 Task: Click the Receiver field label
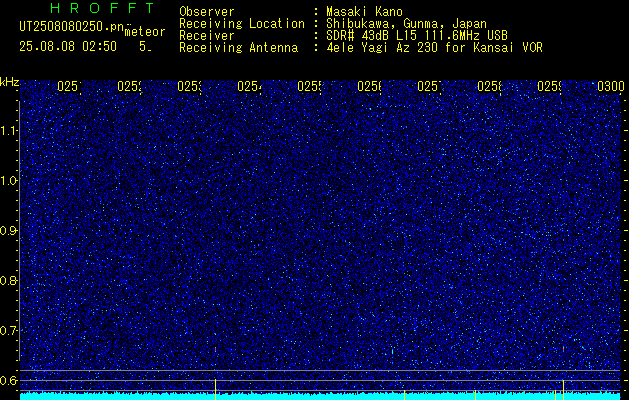[207, 36]
